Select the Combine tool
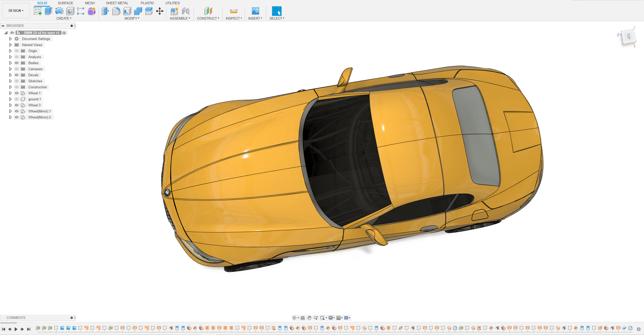The height and width of the screenshot is (335, 644). click(138, 11)
